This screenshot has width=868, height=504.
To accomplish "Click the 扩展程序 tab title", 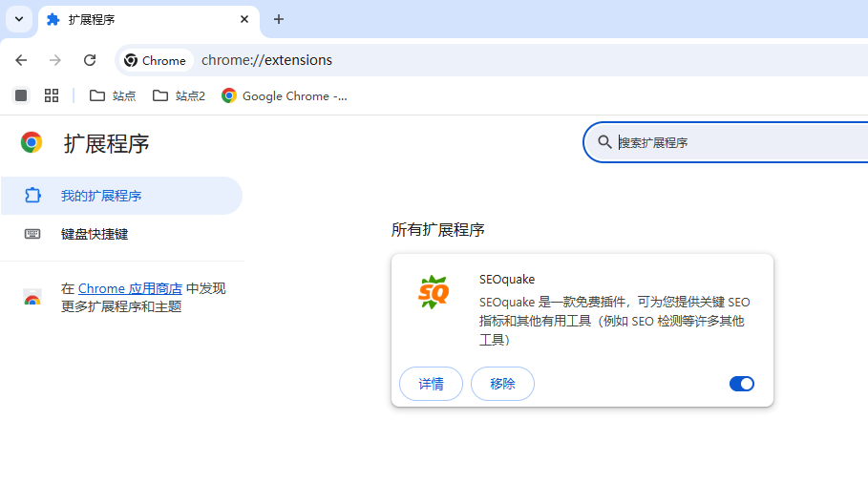I will [92, 20].
